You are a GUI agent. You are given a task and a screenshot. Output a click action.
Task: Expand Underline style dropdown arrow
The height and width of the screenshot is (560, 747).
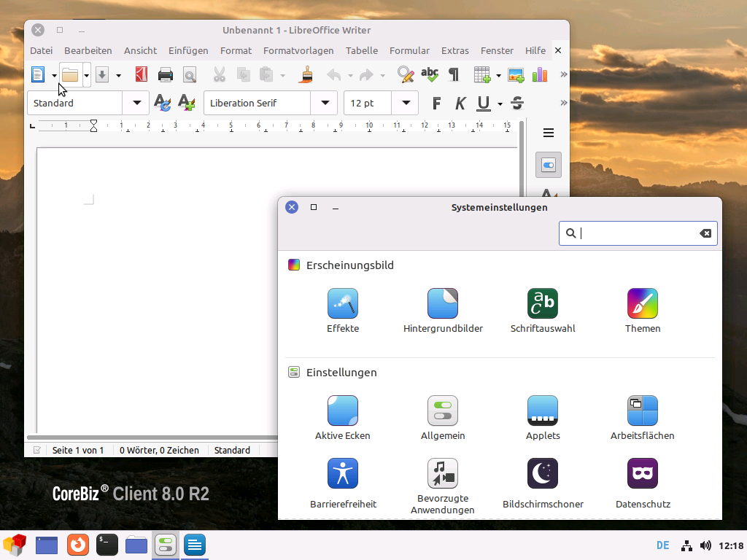[500, 104]
